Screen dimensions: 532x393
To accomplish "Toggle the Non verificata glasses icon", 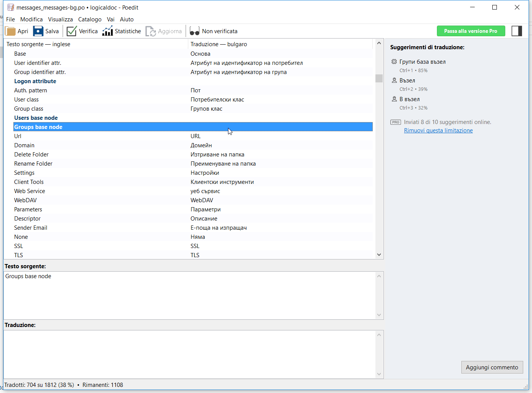I will [194, 31].
